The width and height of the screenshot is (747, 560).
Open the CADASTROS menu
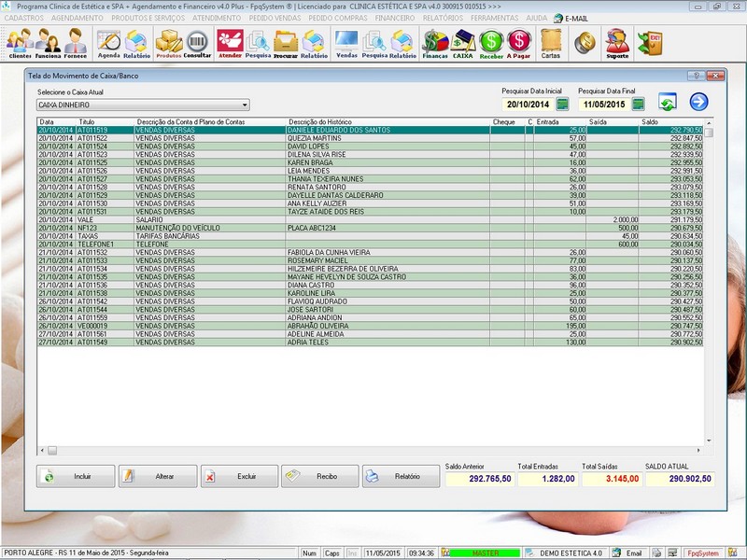[x=24, y=18]
